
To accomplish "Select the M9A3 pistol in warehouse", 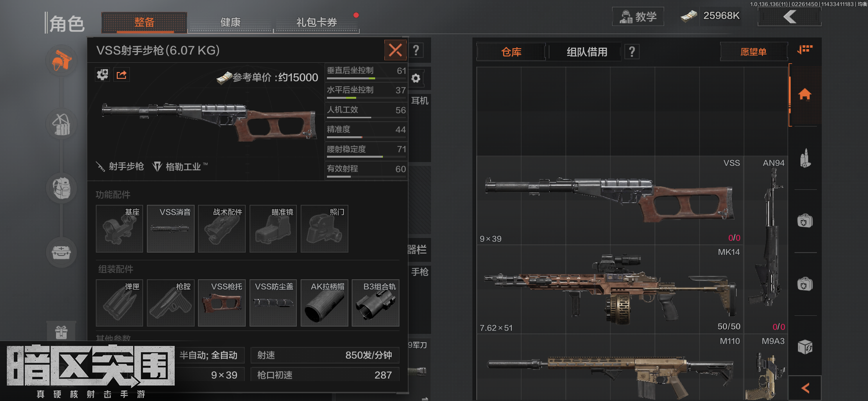I will click(766, 367).
